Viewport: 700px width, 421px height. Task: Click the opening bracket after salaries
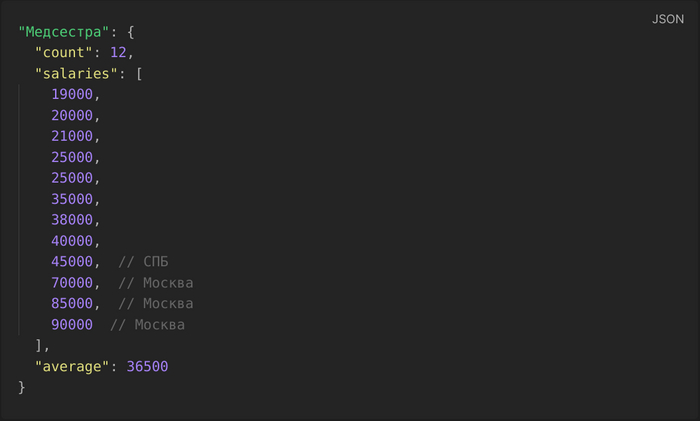(139, 73)
